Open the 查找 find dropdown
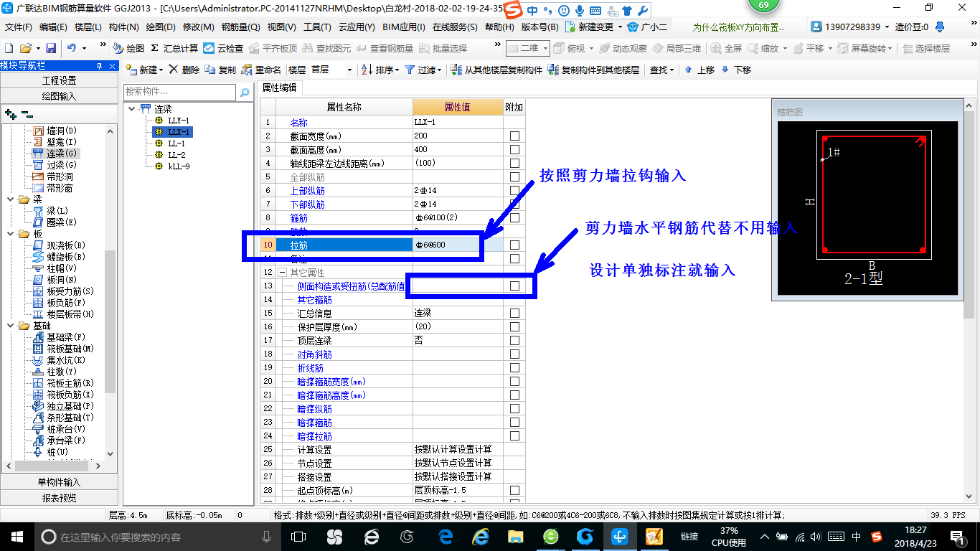Viewport: 980px width, 551px height. pos(661,70)
